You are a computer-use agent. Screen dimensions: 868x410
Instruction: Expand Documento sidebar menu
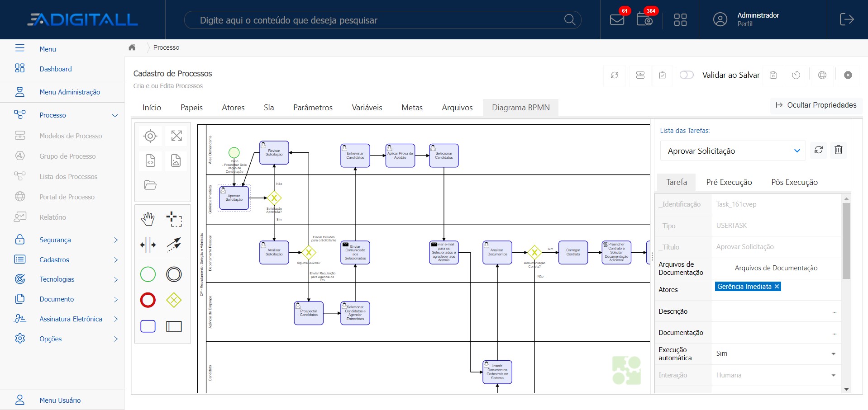click(115, 299)
